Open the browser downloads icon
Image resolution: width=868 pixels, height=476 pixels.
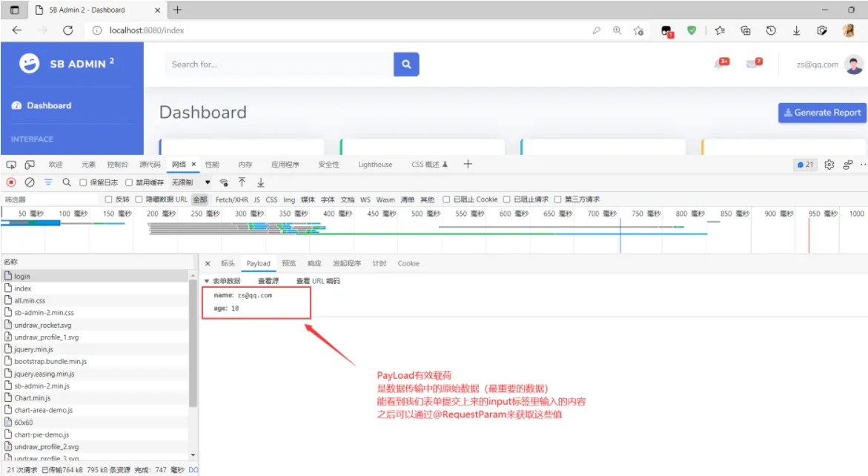pos(796,30)
